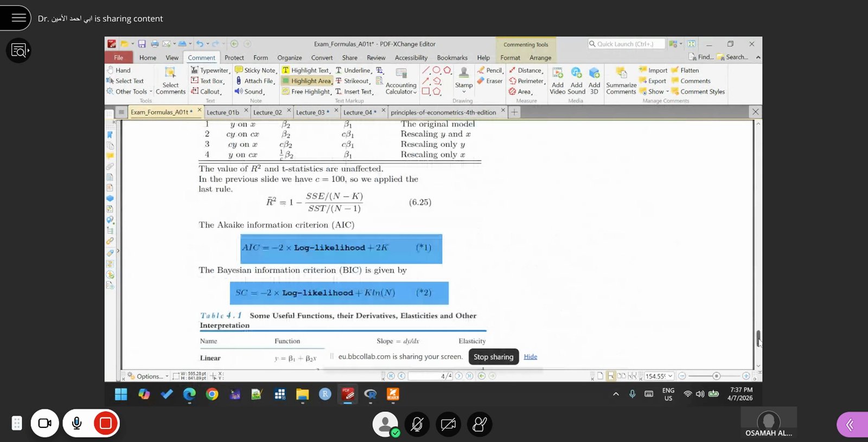Toggle the microphone in the meeting bar
The image size is (868, 442).
click(77, 423)
